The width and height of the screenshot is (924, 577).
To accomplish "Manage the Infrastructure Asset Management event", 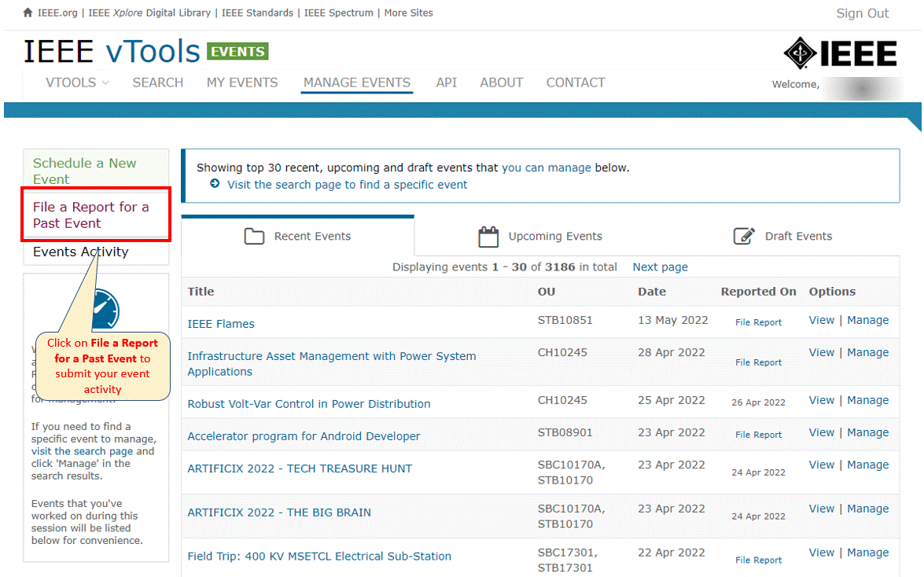I will 867,352.
